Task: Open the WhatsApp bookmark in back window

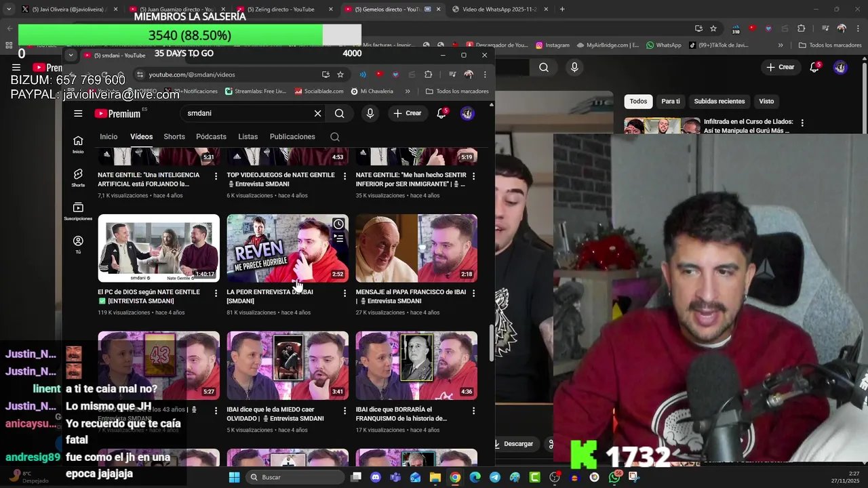Action: (664, 45)
